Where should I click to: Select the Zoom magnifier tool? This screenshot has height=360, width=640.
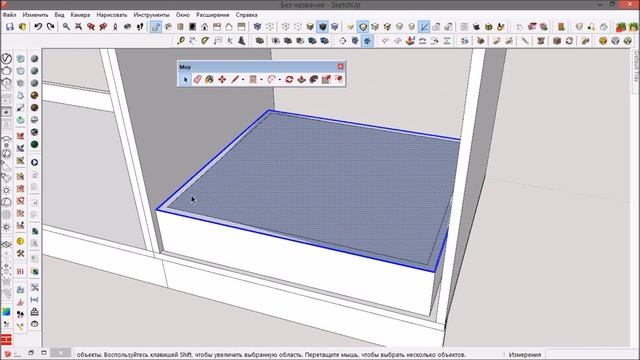[x=66, y=27]
